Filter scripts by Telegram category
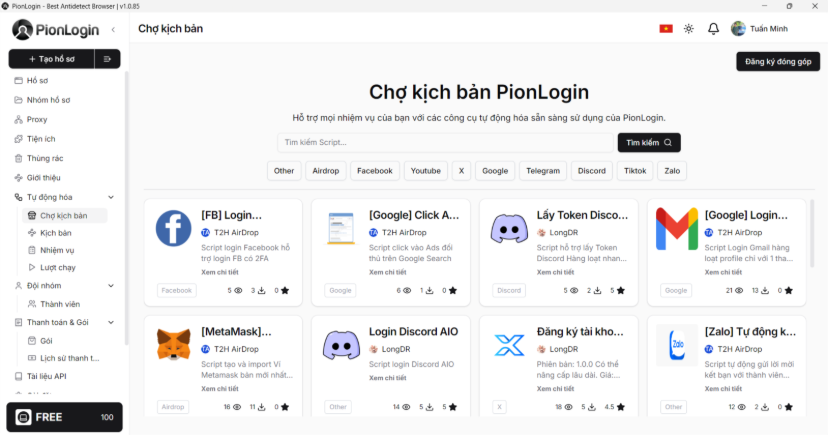This screenshot has width=828, height=435. coord(543,171)
